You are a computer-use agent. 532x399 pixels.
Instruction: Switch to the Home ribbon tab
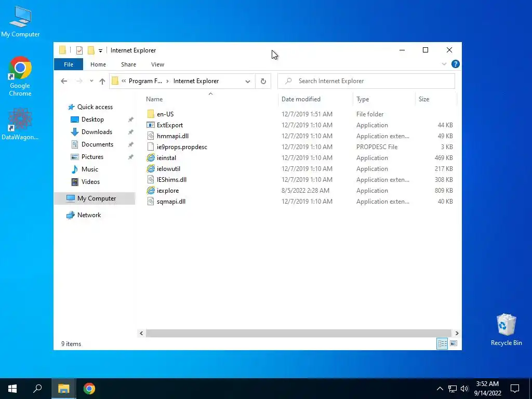(x=98, y=64)
